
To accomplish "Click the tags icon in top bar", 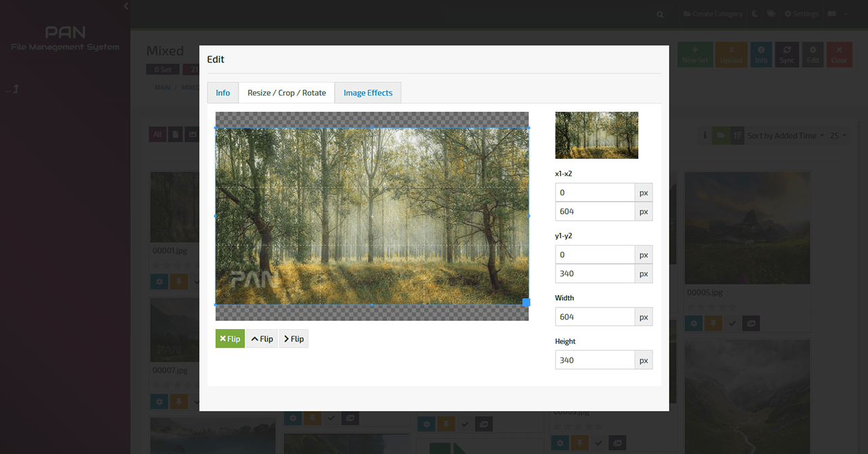I will pyautogui.click(x=771, y=14).
